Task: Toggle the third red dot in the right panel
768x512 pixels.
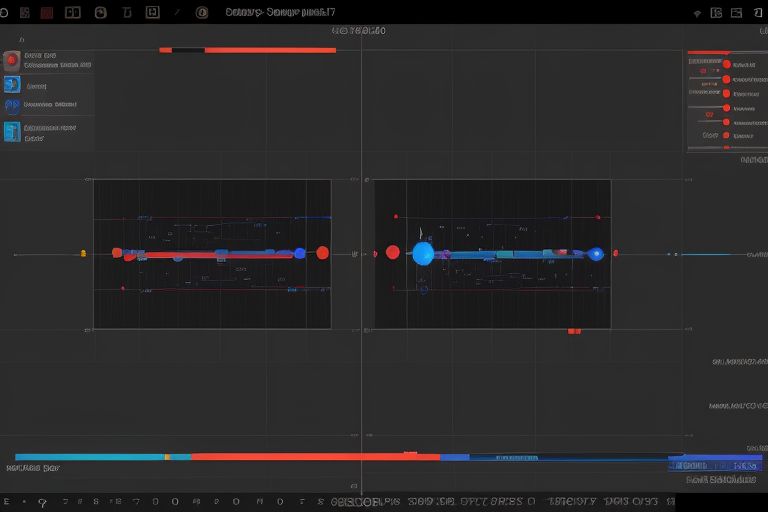Action: coord(726,92)
